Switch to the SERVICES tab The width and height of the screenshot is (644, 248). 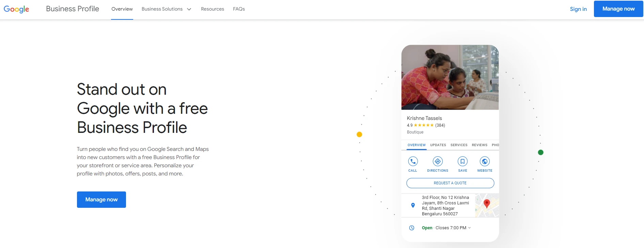tap(459, 145)
